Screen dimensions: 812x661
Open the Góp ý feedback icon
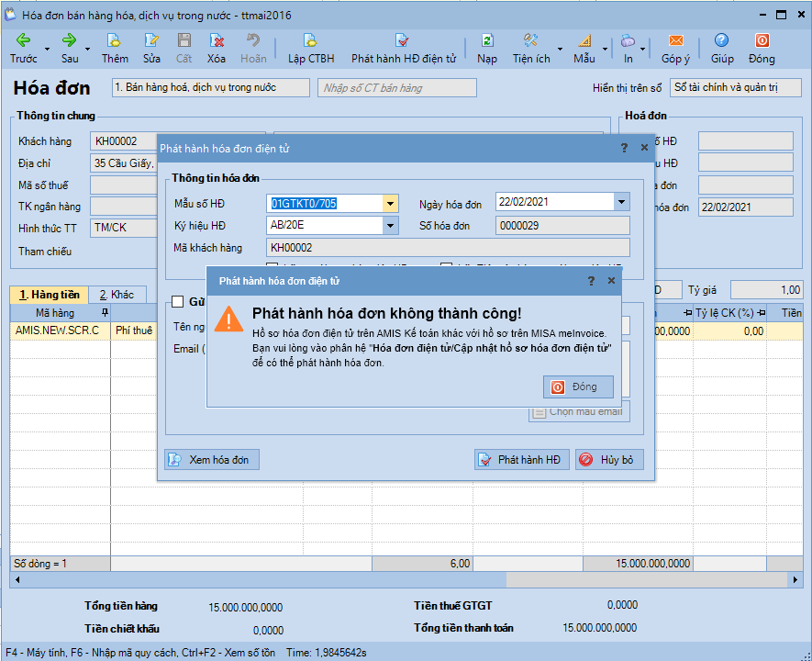(x=675, y=40)
